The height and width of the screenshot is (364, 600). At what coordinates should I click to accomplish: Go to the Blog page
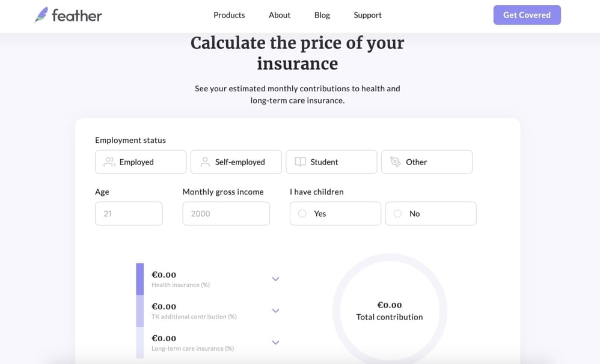pos(322,15)
